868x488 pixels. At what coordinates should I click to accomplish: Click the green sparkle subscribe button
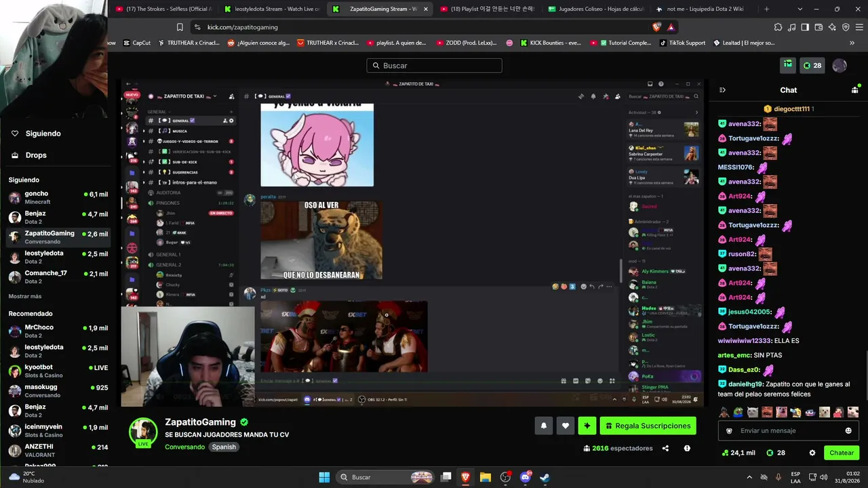(587, 426)
